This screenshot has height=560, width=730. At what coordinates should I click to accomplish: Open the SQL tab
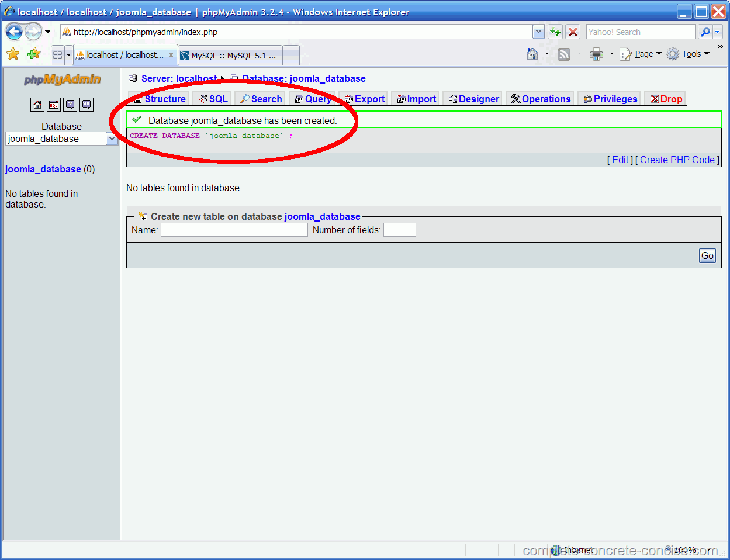click(x=212, y=99)
